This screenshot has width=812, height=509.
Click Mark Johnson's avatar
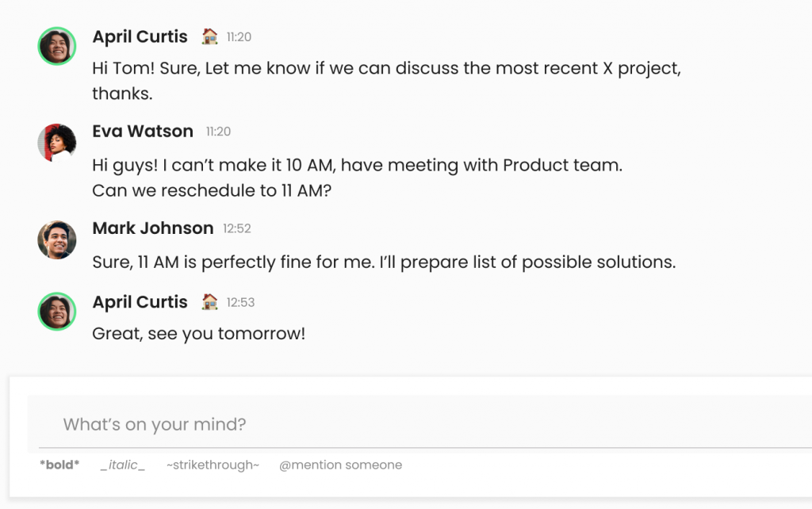coord(56,239)
